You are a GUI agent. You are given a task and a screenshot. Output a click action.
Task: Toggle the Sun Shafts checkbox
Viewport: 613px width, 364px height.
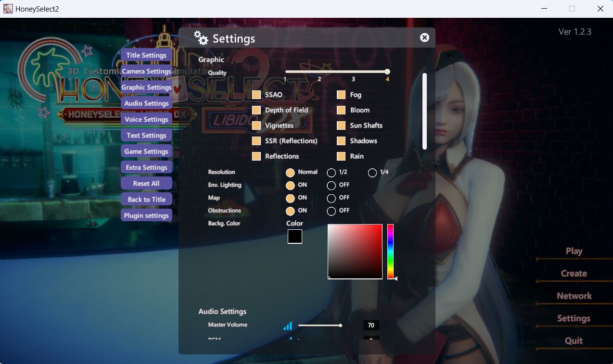pos(341,126)
